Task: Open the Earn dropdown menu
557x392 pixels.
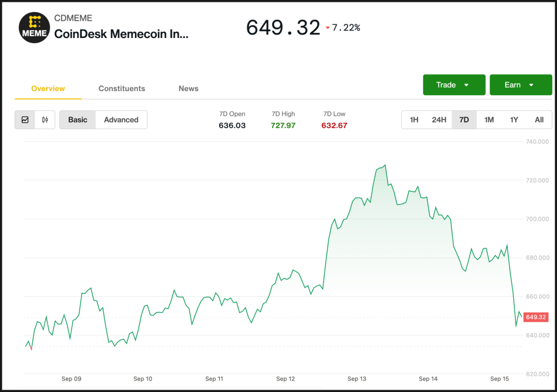Action: (521, 85)
